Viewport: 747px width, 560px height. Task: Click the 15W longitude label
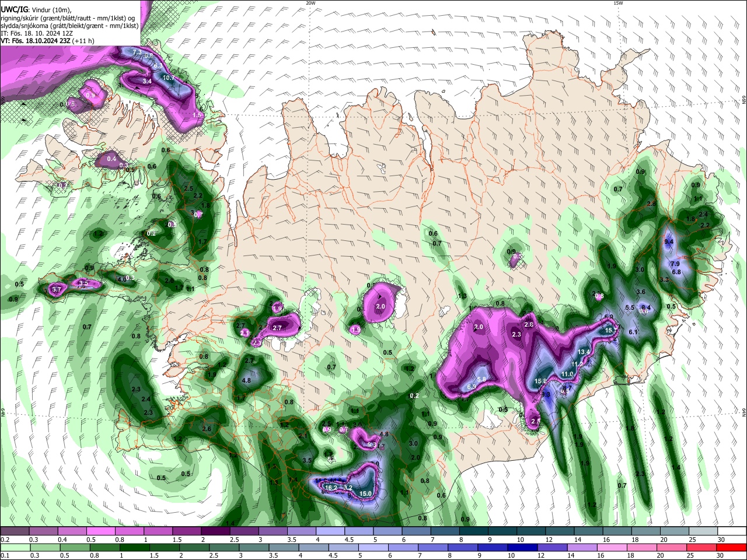[618, 3]
